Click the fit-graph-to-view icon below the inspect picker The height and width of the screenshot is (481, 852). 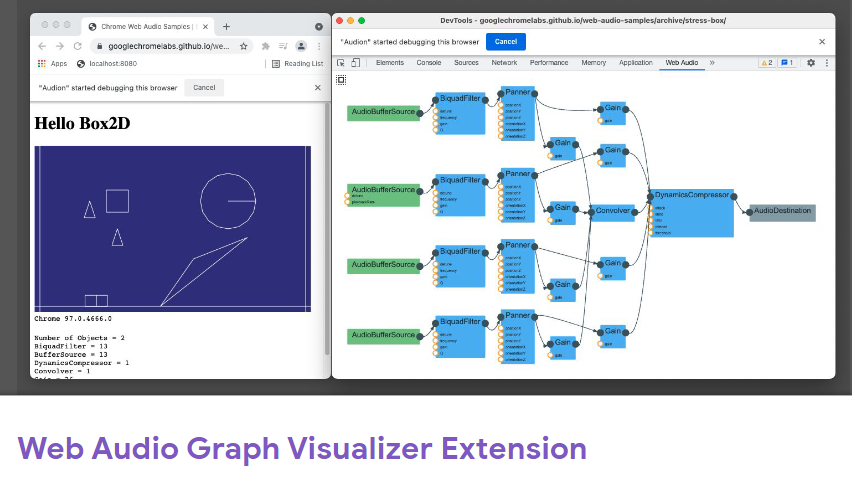(341, 79)
